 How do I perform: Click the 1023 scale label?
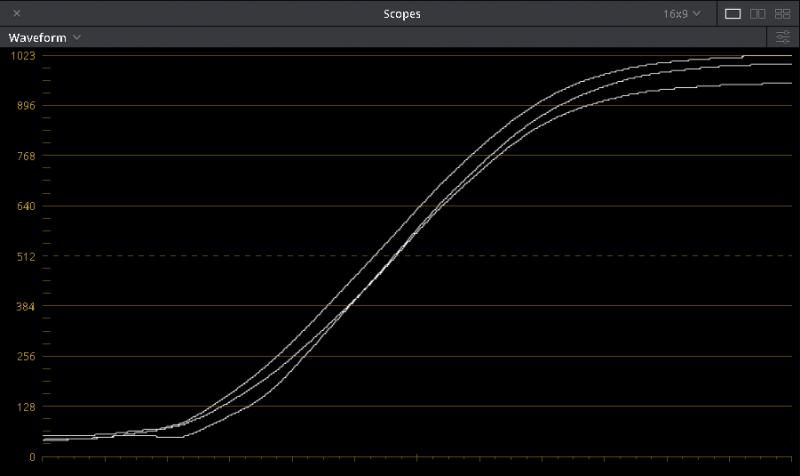coord(22,56)
